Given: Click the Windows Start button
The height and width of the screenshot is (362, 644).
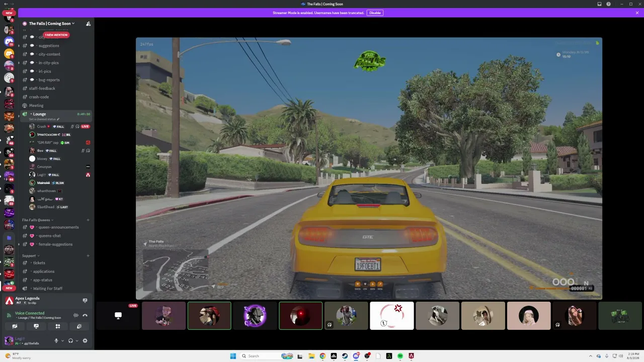Looking at the screenshot, I should [x=233, y=356].
